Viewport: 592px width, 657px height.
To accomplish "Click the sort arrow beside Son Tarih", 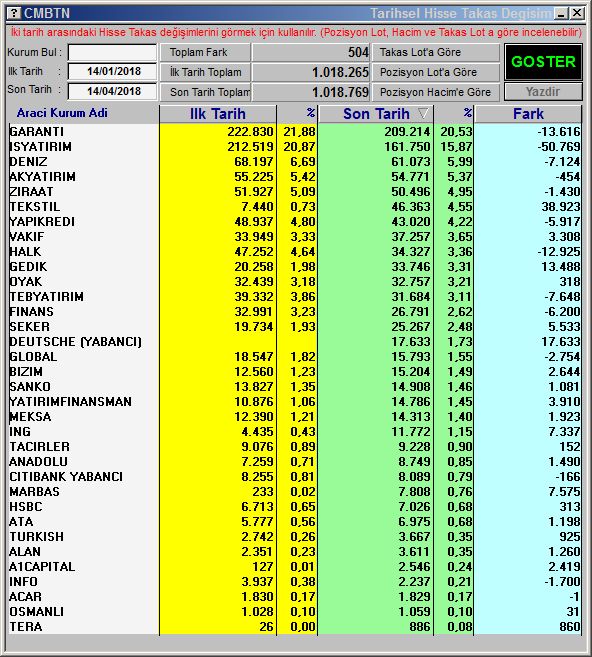I will click(423, 113).
